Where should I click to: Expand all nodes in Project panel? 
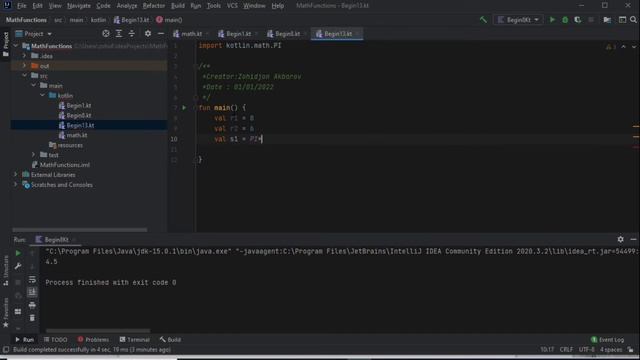(x=119, y=34)
